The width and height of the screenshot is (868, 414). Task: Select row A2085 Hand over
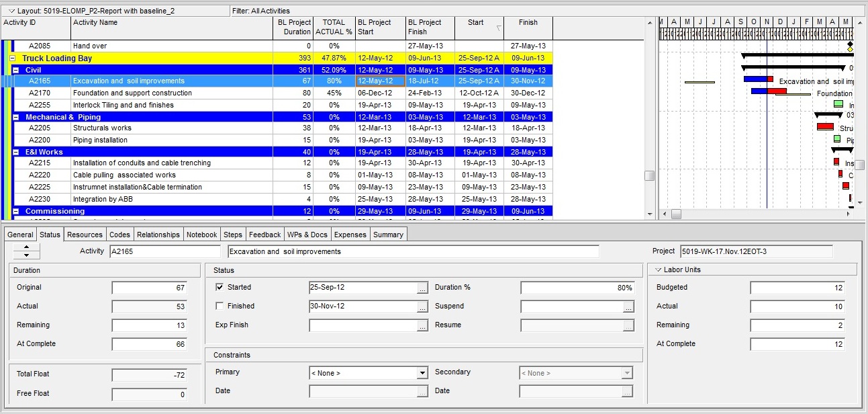pyautogui.click(x=282, y=46)
